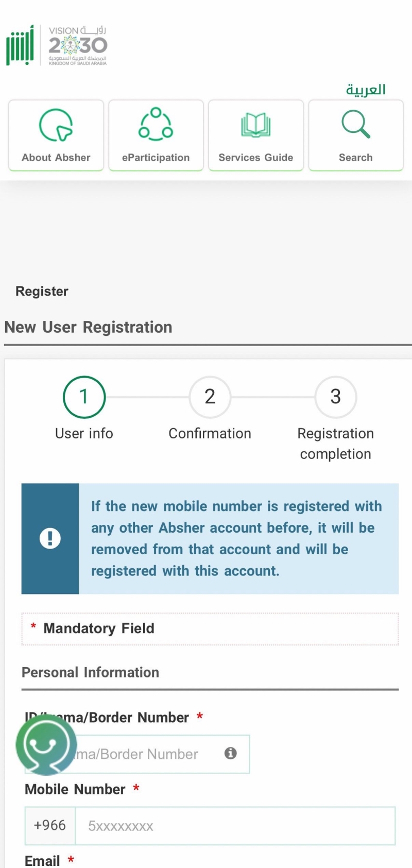This screenshot has height=868, width=412.
Task: Open the eParticipation circles icon
Action: pos(156,124)
